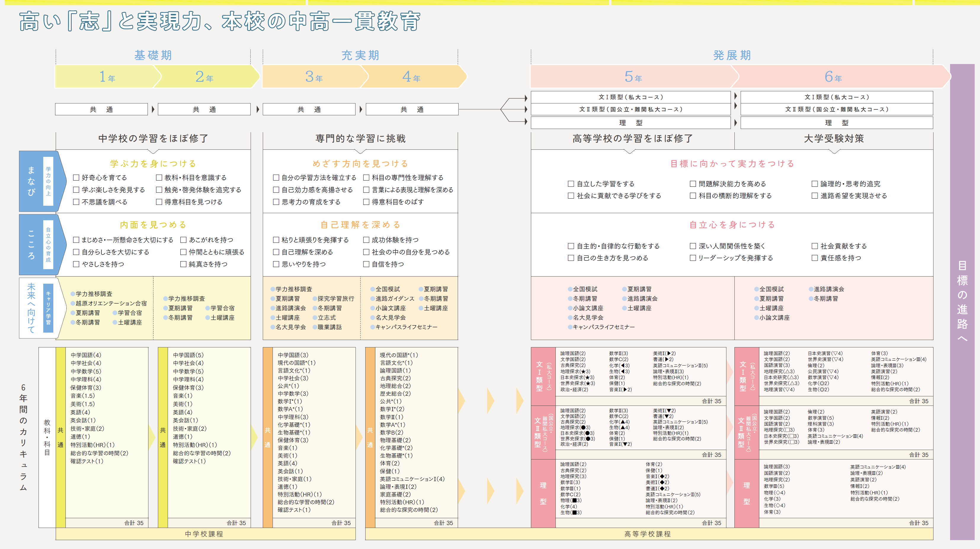Click the arrow after the 3年 共通 box
The width and height of the screenshot is (980, 549).
click(x=361, y=110)
